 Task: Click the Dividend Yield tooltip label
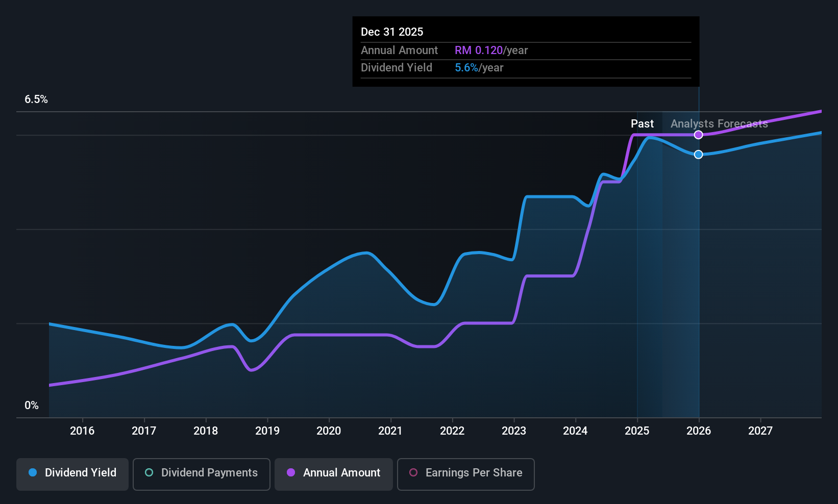point(397,68)
